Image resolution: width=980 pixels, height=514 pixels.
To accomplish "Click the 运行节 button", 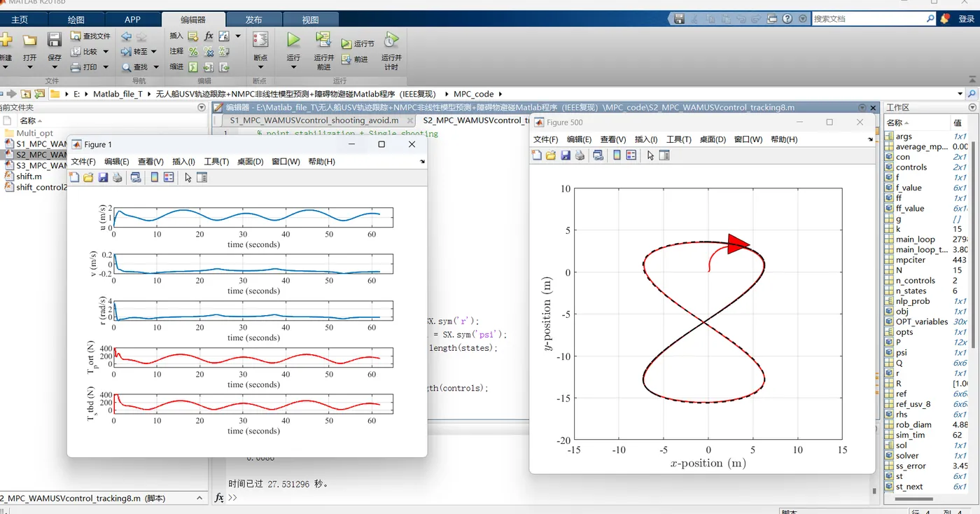I will (x=358, y=43).
